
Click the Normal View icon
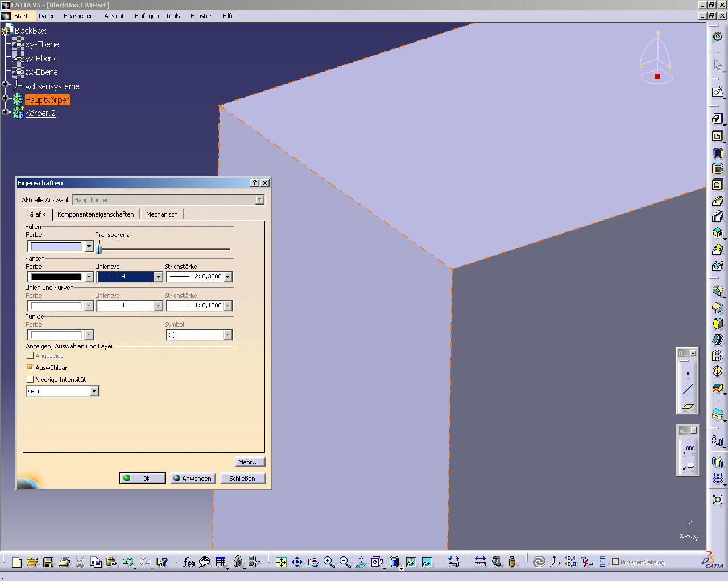point(361,562)
